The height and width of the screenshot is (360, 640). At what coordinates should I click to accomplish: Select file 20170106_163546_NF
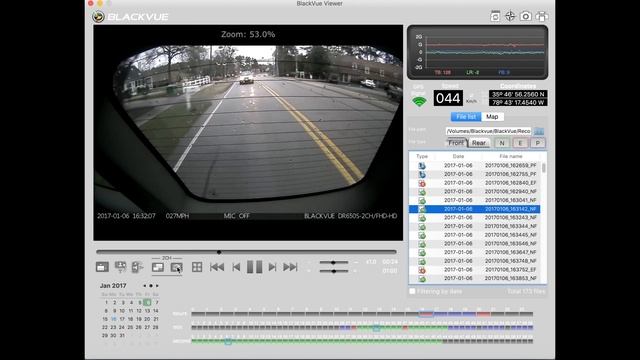point(475,244)
